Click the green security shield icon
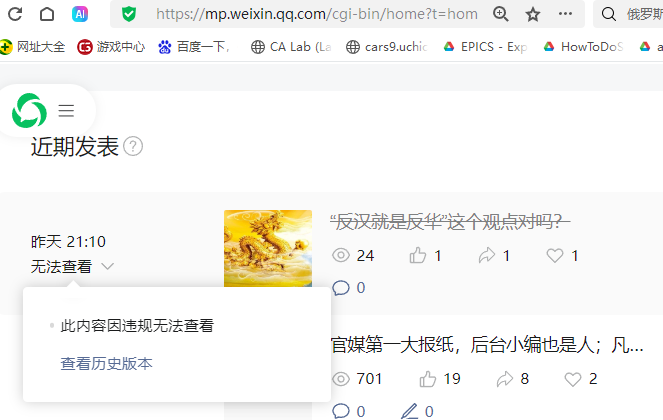Viewport: 663px width, 420px height. pyautogui.click(x=129, y=14)
